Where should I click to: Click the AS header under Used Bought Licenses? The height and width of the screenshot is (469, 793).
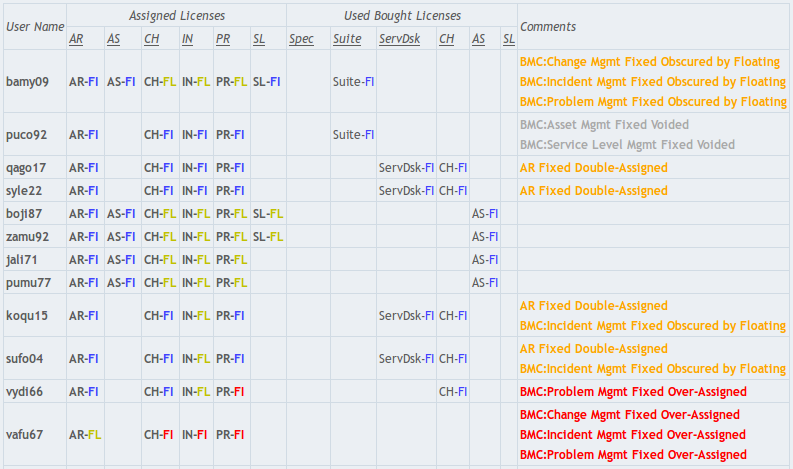(478, 39)
